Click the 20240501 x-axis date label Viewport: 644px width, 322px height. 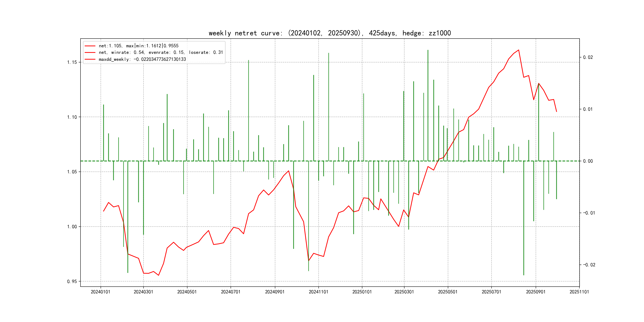[187, 292]
